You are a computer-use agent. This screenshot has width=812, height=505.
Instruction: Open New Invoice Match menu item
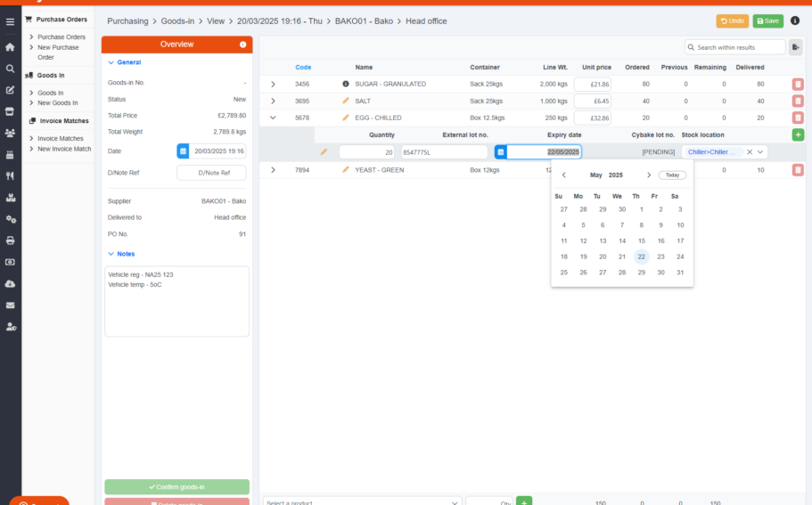click(x=64, y=149)
